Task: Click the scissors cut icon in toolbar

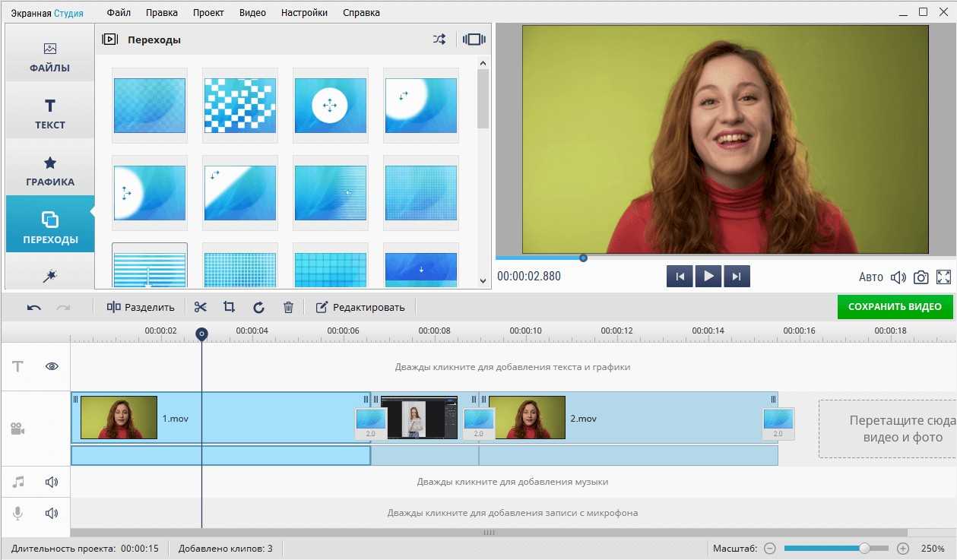Action: pos(200,307)
